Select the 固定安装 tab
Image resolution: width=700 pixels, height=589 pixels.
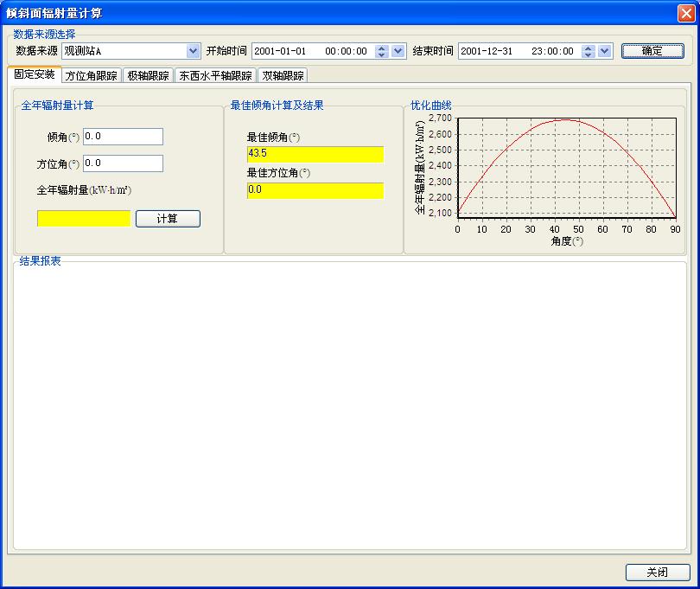(35, 74)
